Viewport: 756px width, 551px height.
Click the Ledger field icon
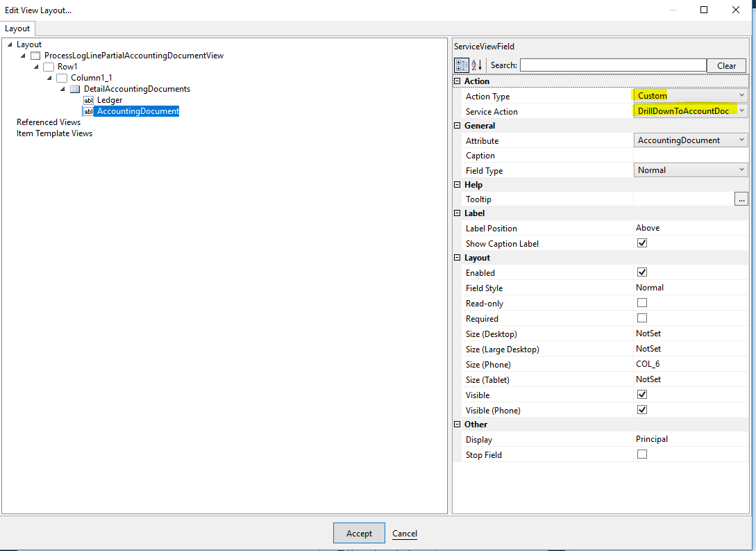point(88,100)
